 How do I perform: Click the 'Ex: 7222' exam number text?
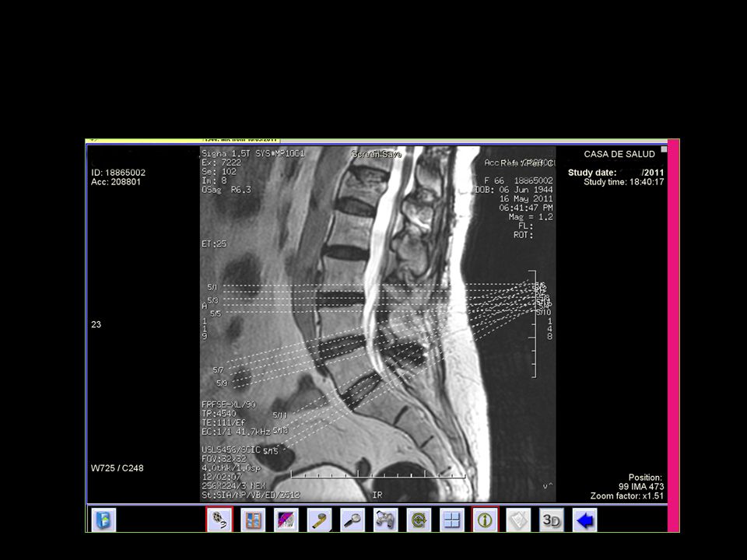(x=221, y=163)
